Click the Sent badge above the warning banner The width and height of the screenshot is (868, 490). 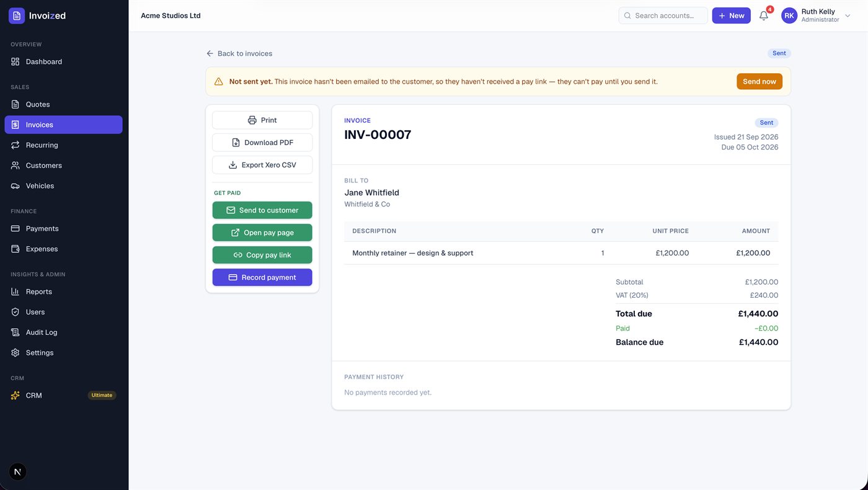point(779,53)
